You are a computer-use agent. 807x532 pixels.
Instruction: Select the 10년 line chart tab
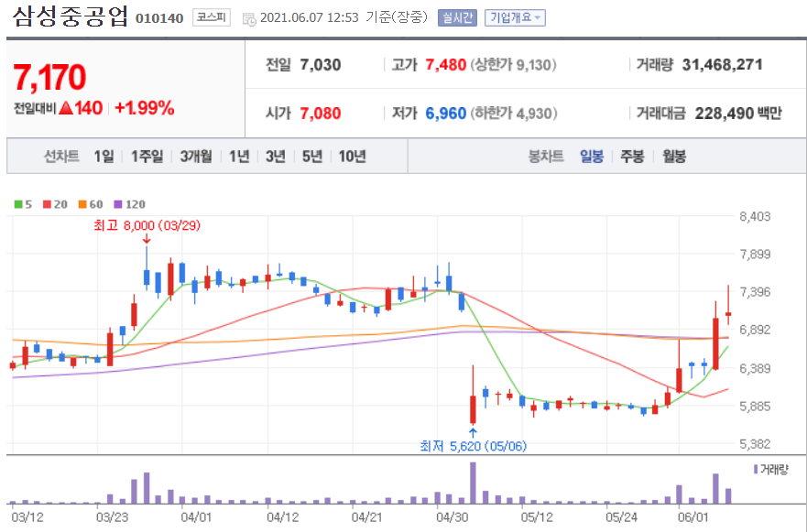(352, 156)
